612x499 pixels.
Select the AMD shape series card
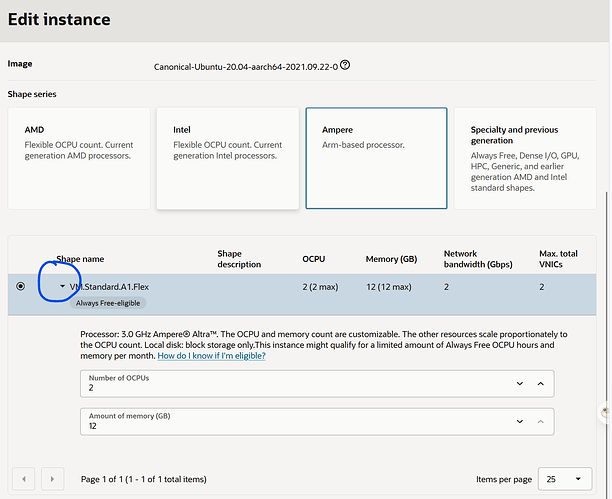click(x=79, y=158)
